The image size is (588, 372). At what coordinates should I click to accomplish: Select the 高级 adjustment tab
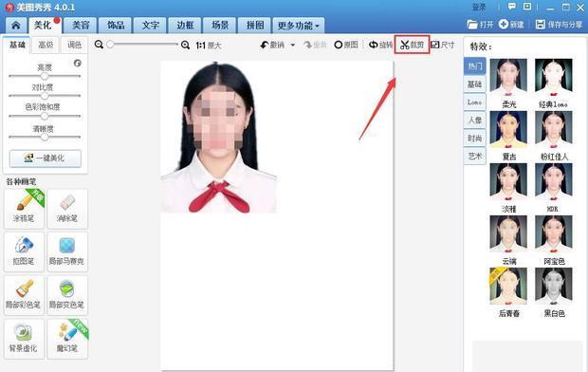tap(46, 45)
